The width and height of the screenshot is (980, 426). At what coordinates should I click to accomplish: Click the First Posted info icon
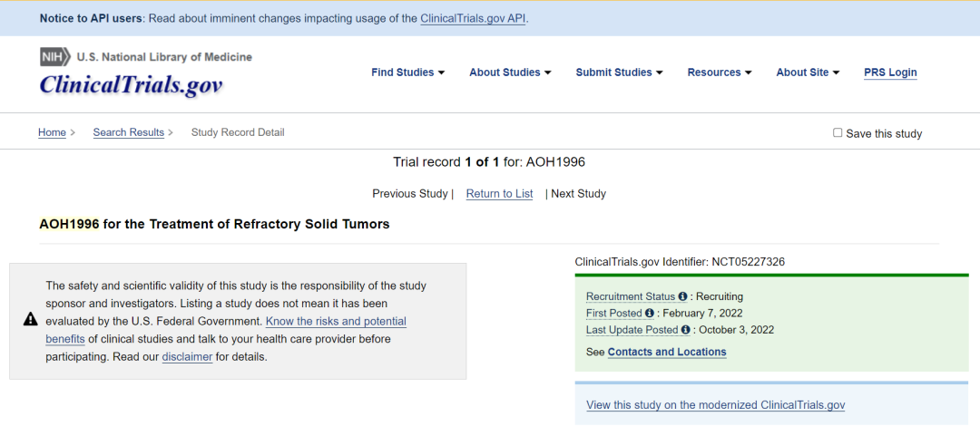(x=650, y=314)
